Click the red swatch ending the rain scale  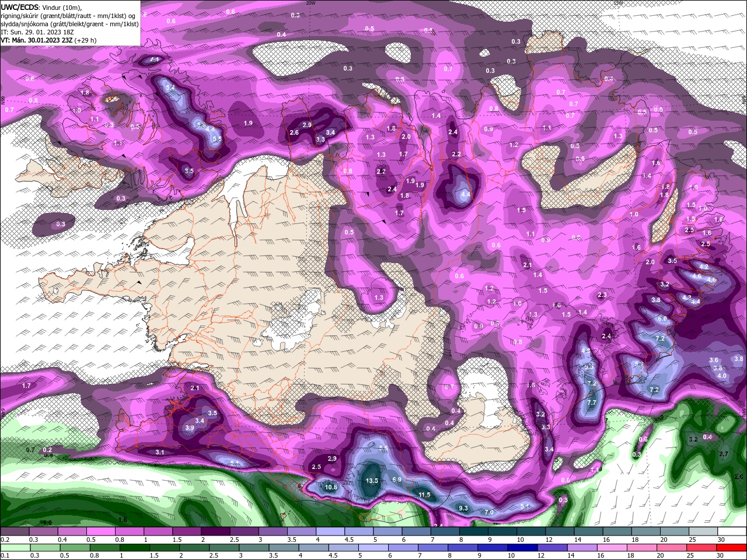tap(731, 548)
